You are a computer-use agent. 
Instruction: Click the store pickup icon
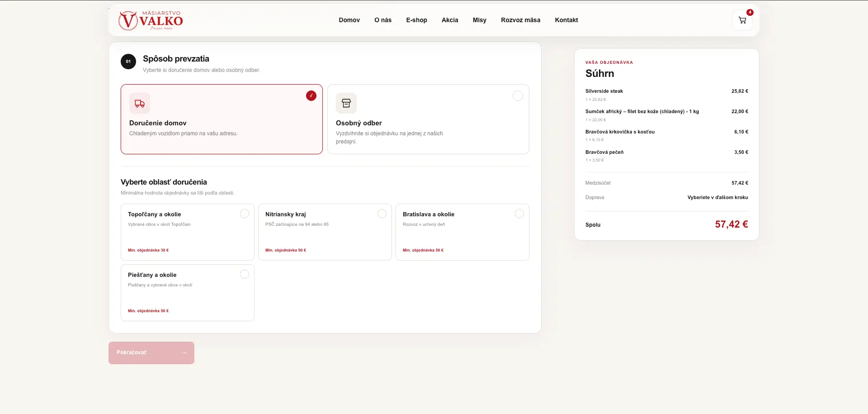(346, 103)
